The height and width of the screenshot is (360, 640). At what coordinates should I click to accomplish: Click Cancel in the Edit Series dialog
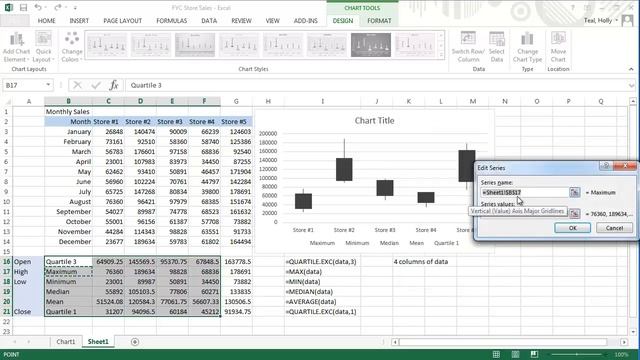point(614,228)
